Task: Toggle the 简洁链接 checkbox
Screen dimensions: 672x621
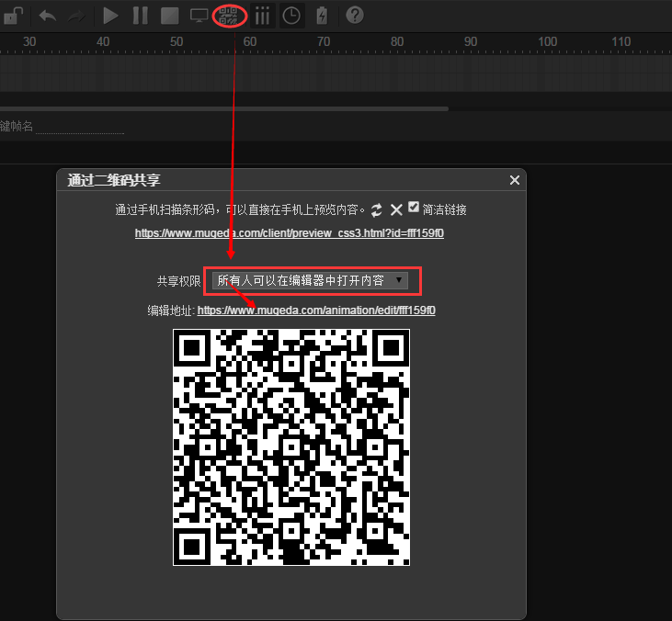Action: [x=413, y=208]
